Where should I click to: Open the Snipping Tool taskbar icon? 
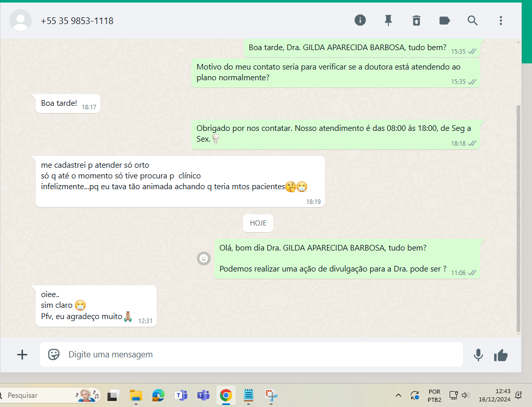[x=271, y=395]
